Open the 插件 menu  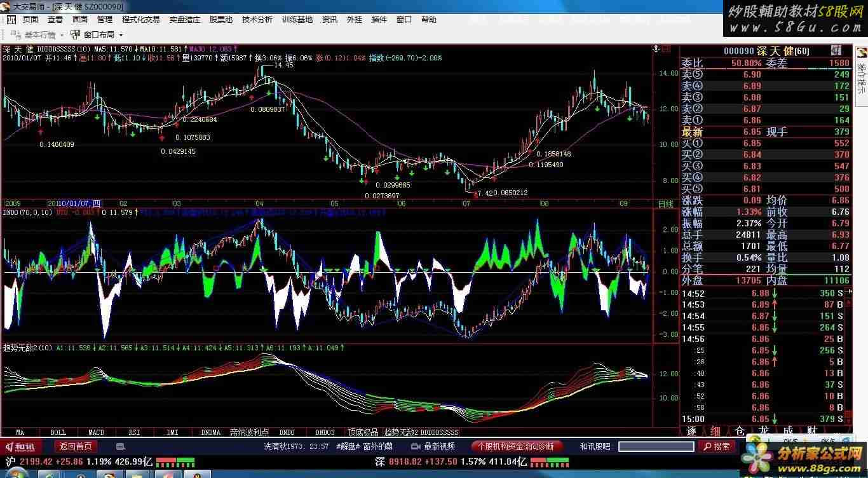click(379, 20)
